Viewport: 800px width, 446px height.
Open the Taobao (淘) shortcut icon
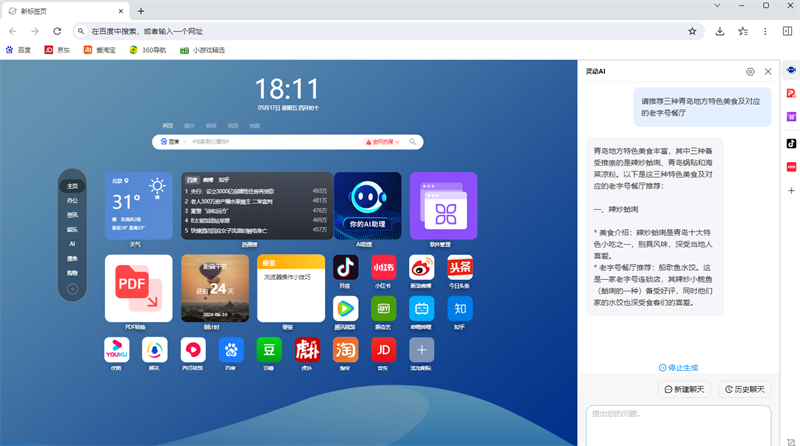click(345, 350)
